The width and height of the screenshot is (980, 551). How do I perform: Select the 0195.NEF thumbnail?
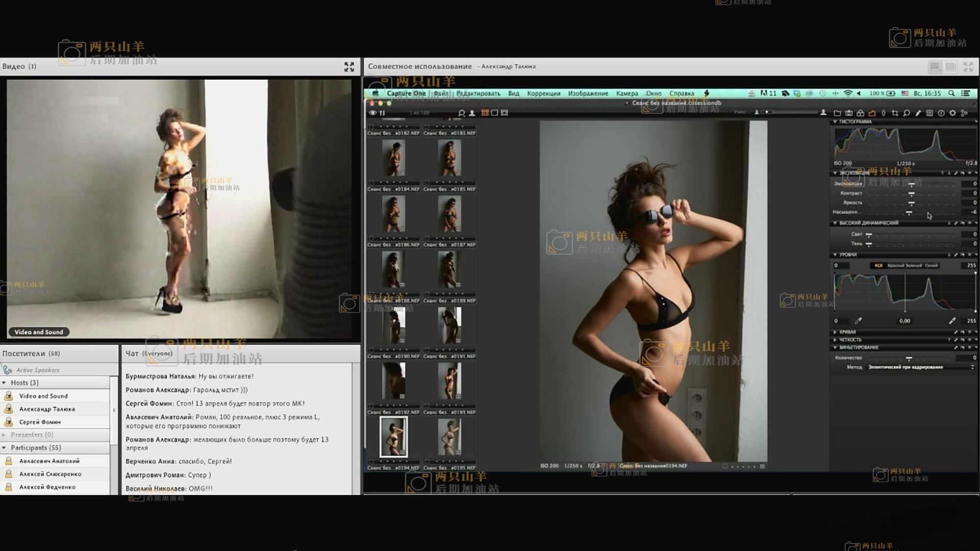click(449, 437)
